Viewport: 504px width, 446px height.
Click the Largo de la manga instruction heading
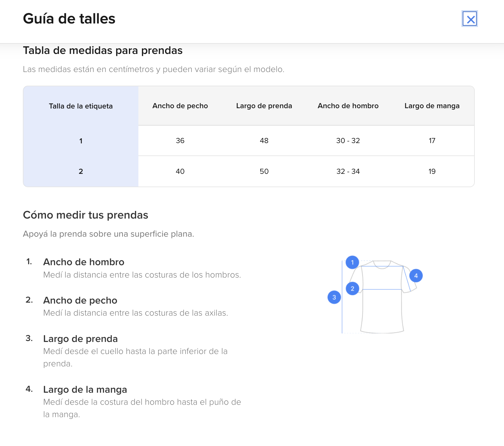pyautogui.click(x=85, y=390)
